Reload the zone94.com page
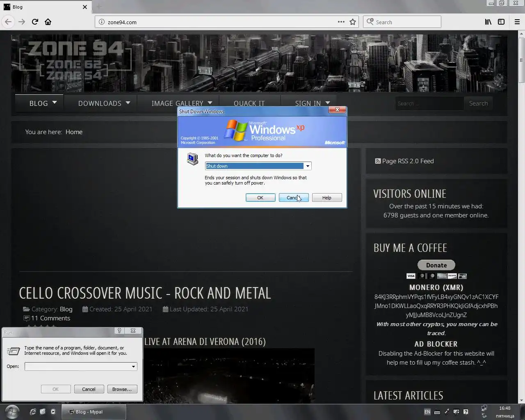525x420 pixels. (x=35, y=22)
